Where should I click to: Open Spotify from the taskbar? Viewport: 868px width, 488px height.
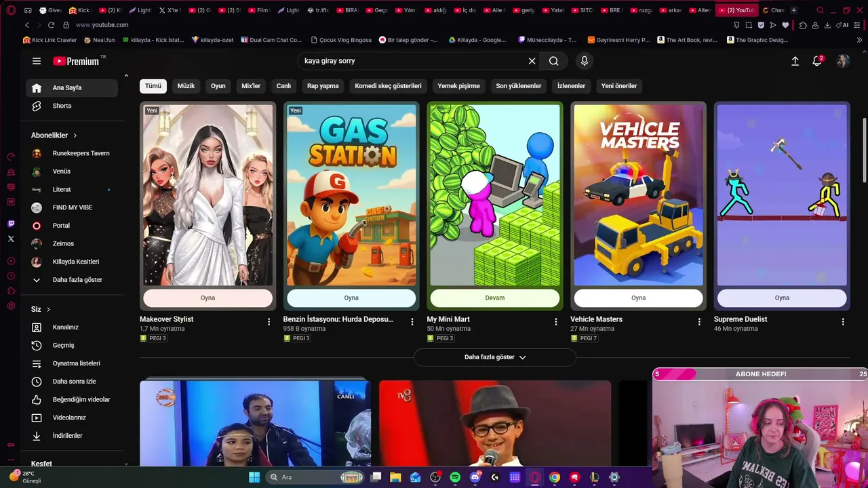tap(455, 477)
